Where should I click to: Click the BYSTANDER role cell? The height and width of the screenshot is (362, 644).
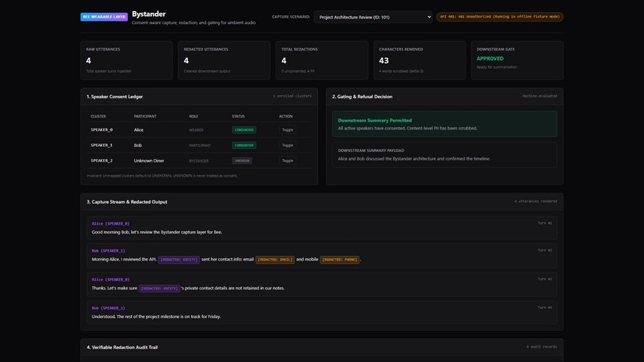199,161
